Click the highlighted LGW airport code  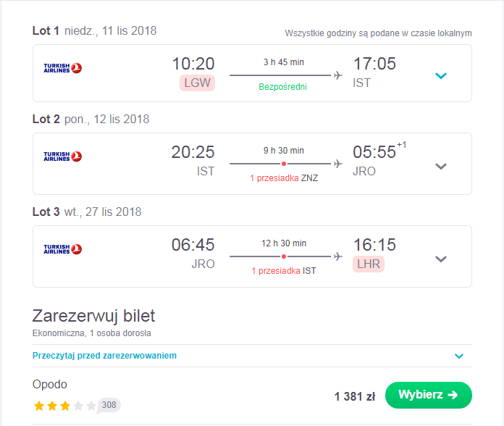click(198, 83)
